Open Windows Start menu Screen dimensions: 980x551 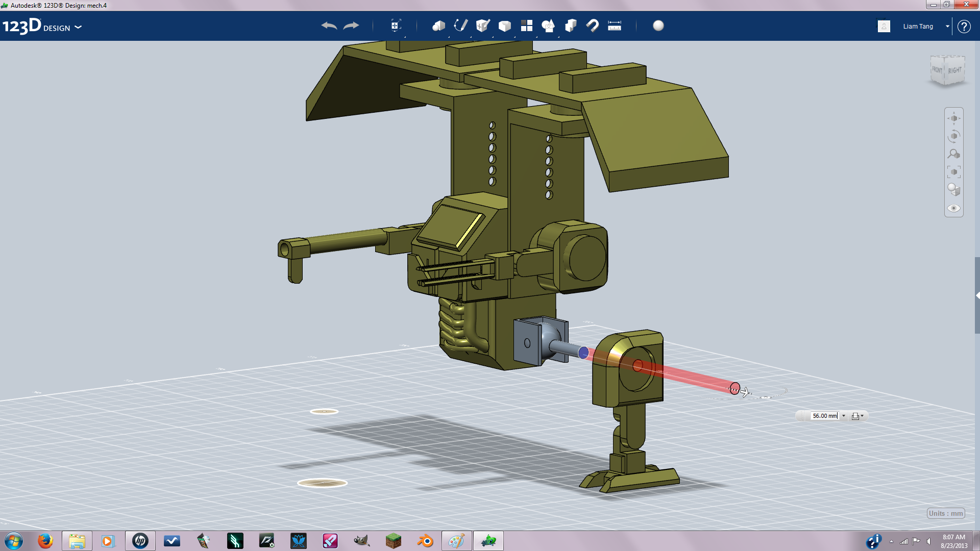click(14, 541)
